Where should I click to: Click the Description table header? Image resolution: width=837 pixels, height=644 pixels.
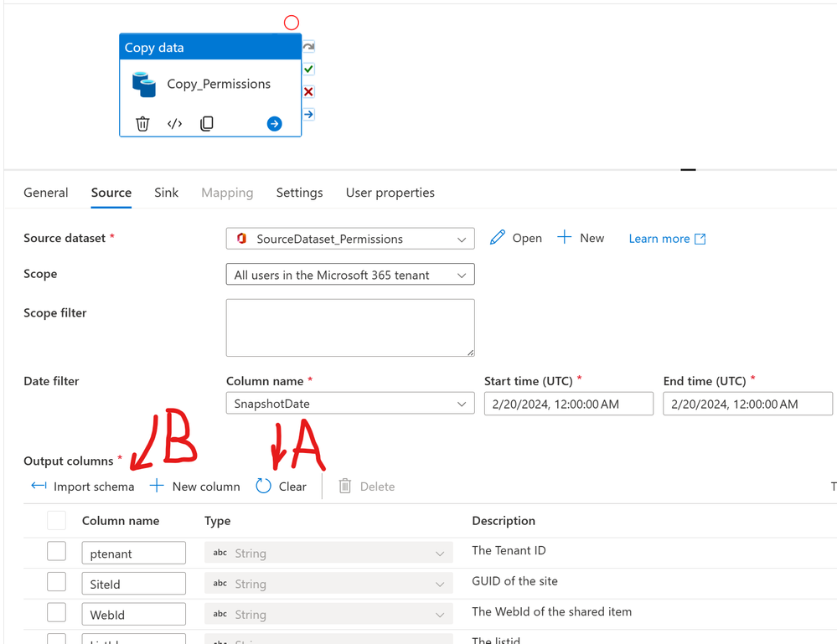tap(504, 521)
